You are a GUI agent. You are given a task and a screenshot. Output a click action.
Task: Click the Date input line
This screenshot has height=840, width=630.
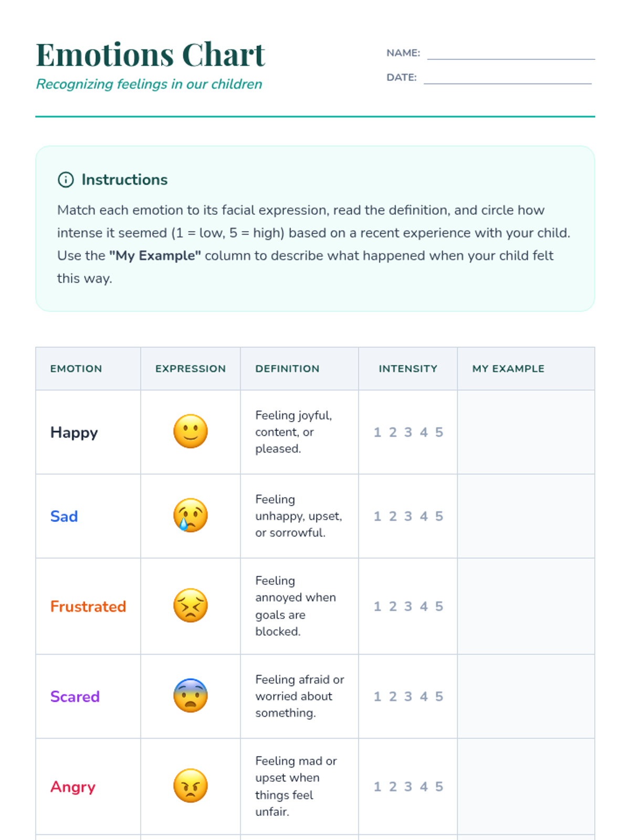tap(507, 78)
